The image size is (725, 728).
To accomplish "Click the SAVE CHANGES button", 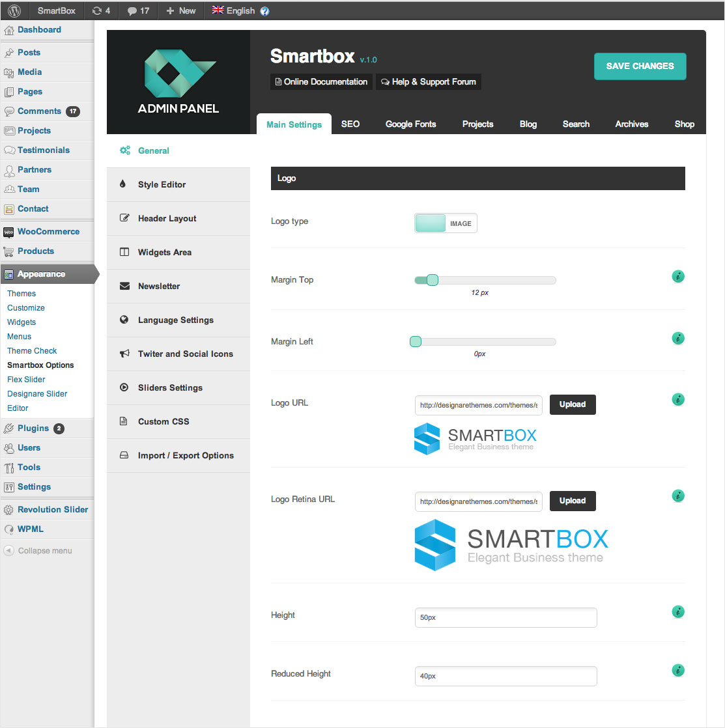I will 640,66.
